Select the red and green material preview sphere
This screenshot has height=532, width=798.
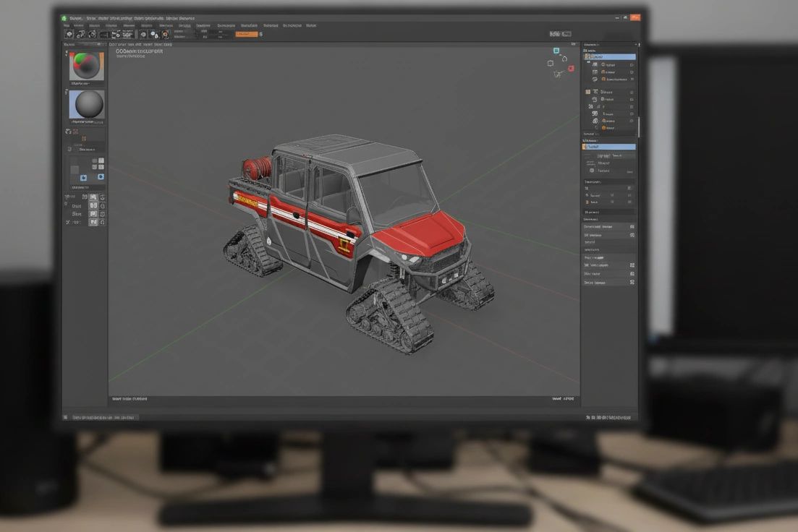87,66
